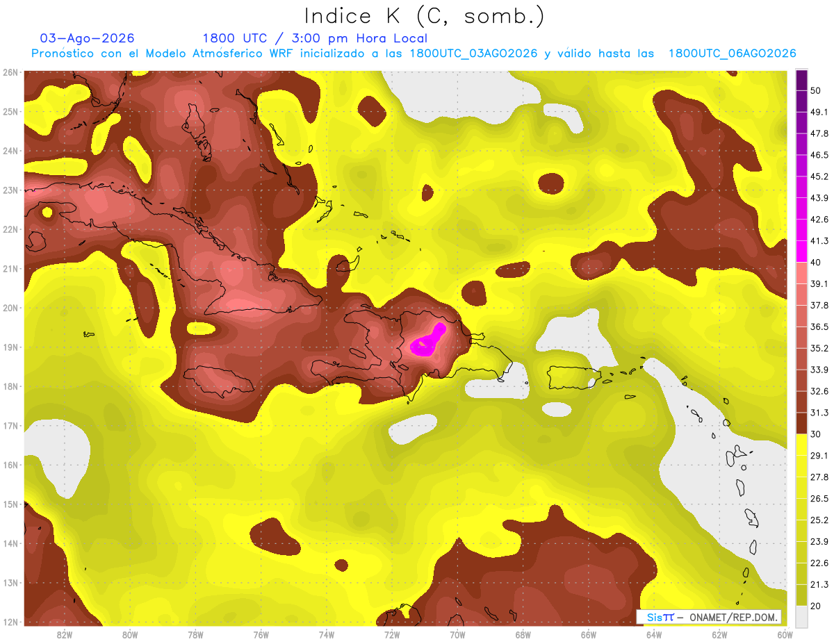Click the gray colorbar segment below 20
This screenshot has height=644, width=834.
[x=801, y=616]
